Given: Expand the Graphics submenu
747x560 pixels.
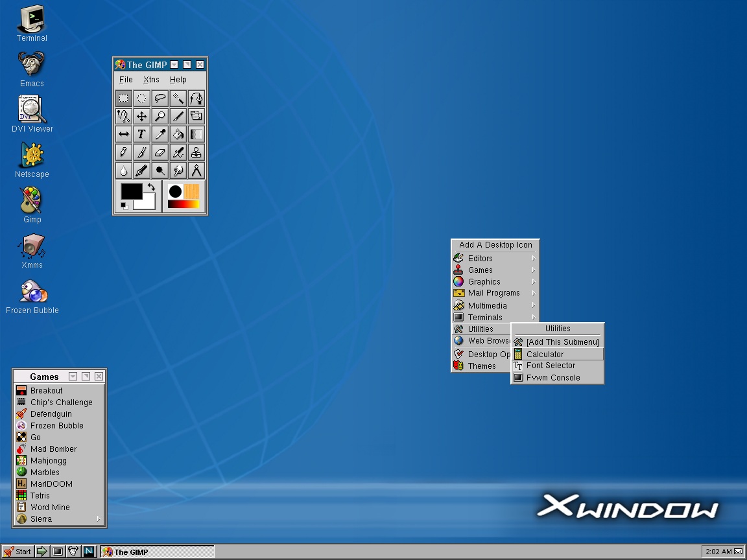Looking at the screenshot, I should pyautogui.click(x=484, y=281).
